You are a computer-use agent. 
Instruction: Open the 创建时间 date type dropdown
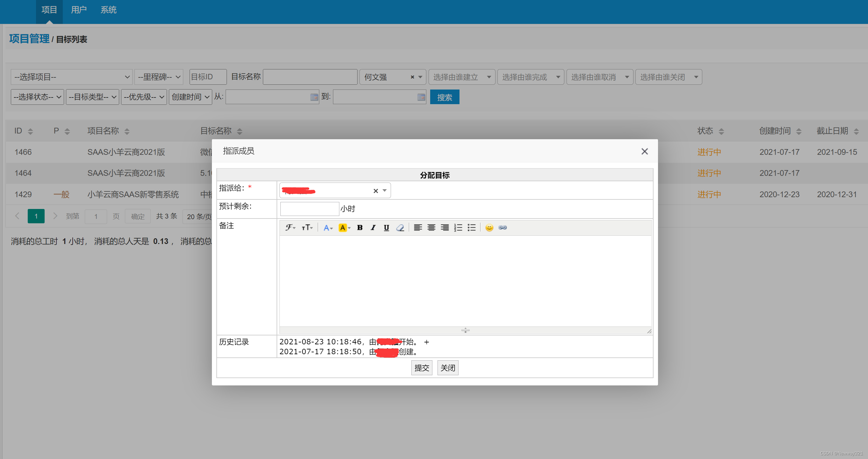pos(190,97)
